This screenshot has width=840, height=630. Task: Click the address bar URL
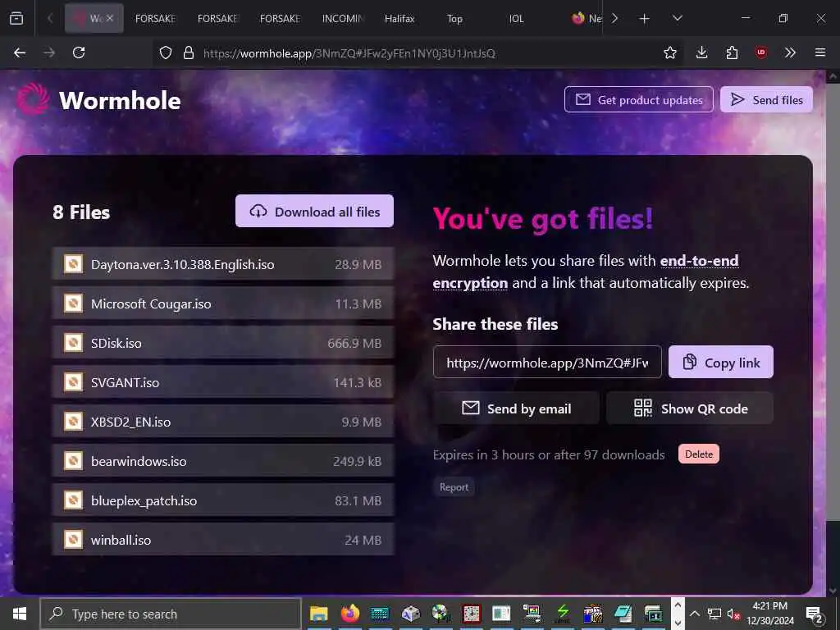tap(349, 53)
